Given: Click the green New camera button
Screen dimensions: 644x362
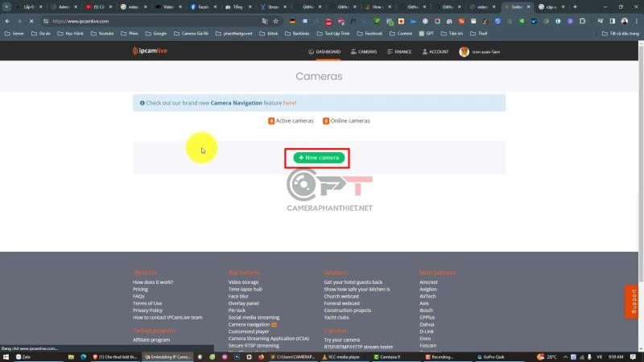Looking at the screenshot, I should point(319,158).
